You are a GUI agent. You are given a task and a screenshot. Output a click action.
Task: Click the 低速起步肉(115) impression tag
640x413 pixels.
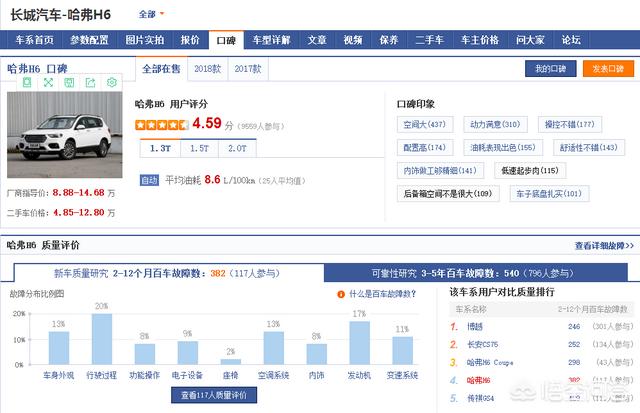530,171
